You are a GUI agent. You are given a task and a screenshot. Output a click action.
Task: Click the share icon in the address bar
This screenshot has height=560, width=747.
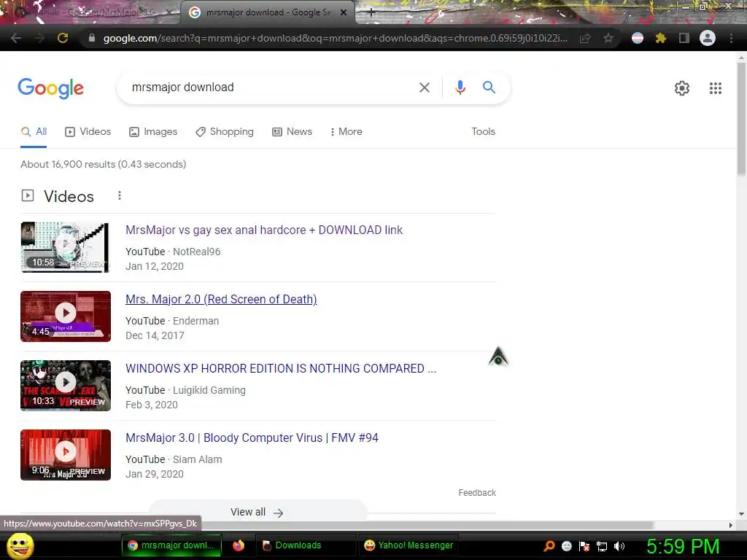pos(585,38)
